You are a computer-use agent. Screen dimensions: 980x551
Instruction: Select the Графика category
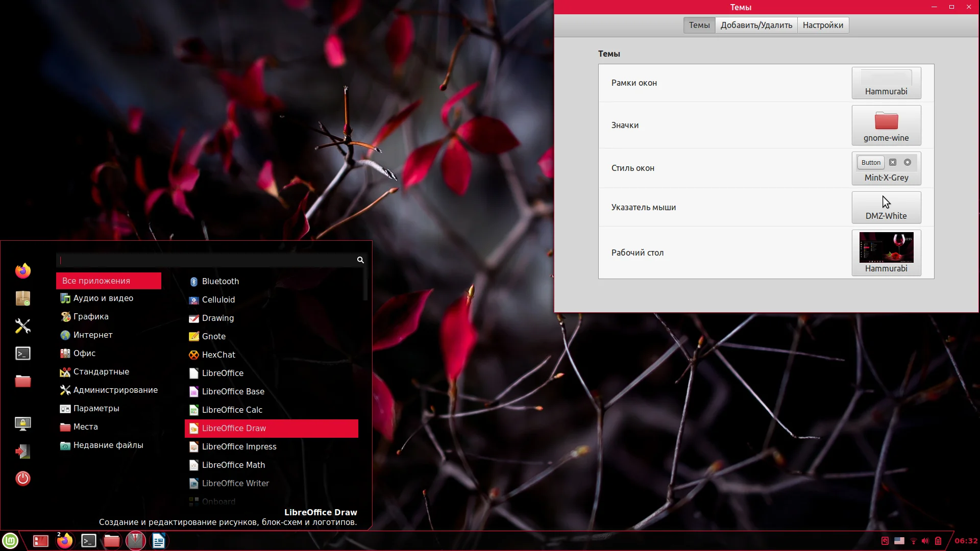tap(91, 317)
